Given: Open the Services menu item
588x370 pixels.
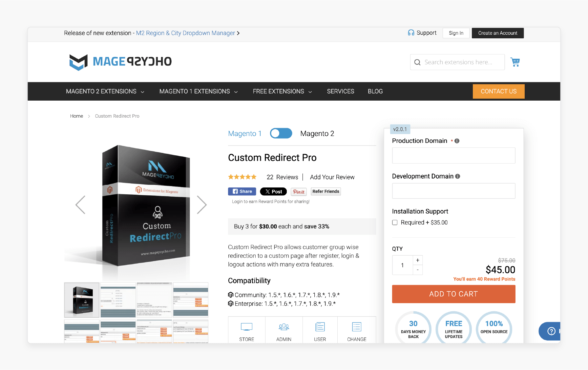Looking at the screenshot, I should (x=341, y=91).
